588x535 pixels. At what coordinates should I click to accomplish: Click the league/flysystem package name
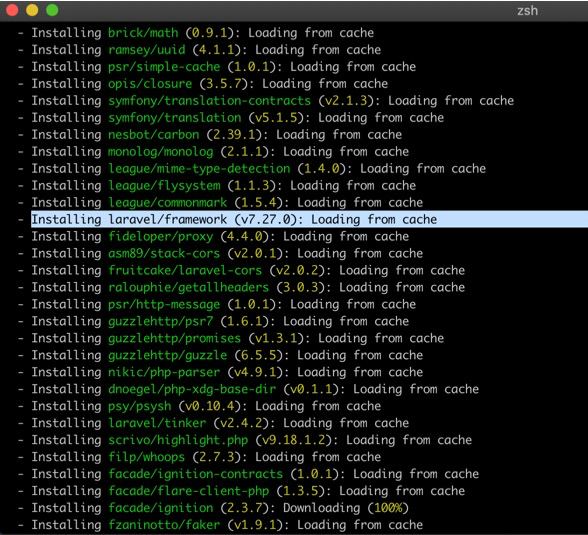click(164, 186)
